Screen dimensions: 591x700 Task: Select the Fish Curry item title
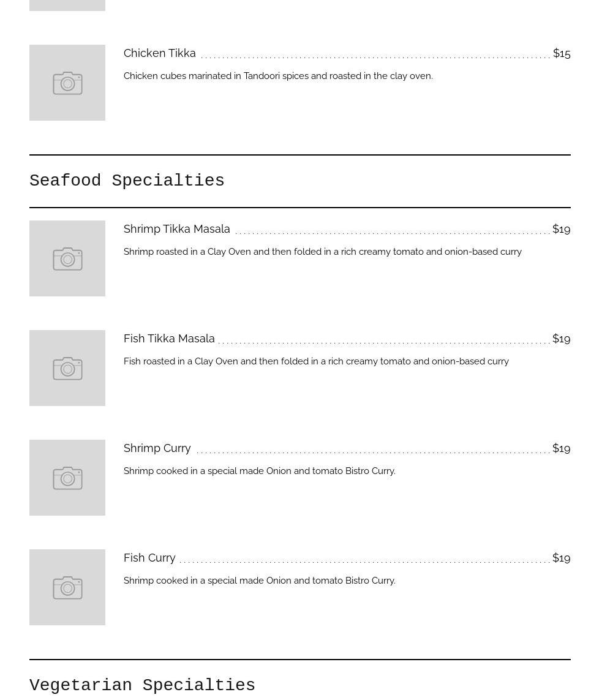point(149,558)
